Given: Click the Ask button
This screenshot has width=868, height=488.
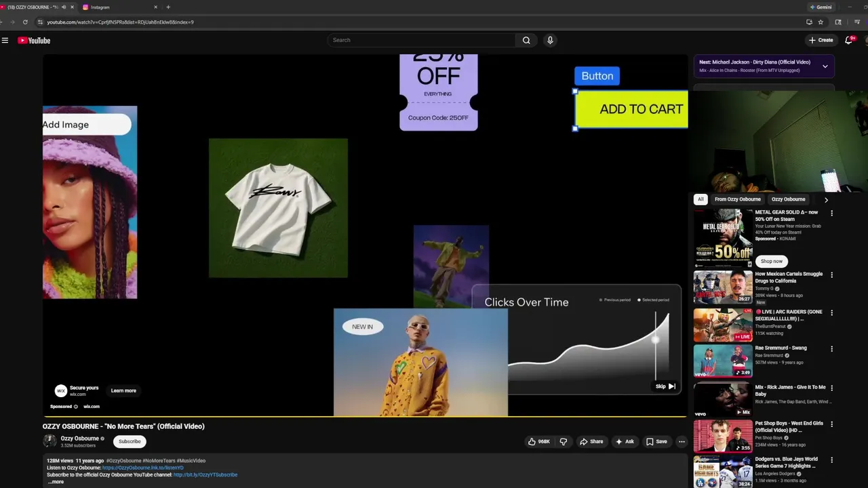Looking at the screenshot, I should tap(625, 441).
